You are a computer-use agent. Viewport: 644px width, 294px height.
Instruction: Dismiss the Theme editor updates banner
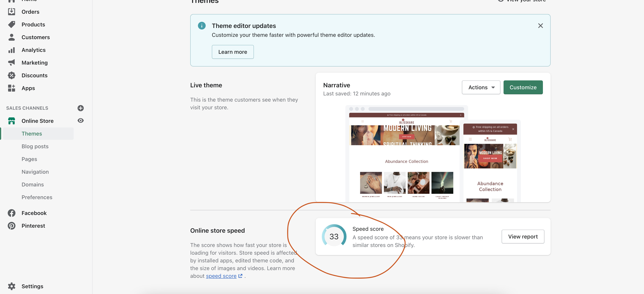coord(540,26)
